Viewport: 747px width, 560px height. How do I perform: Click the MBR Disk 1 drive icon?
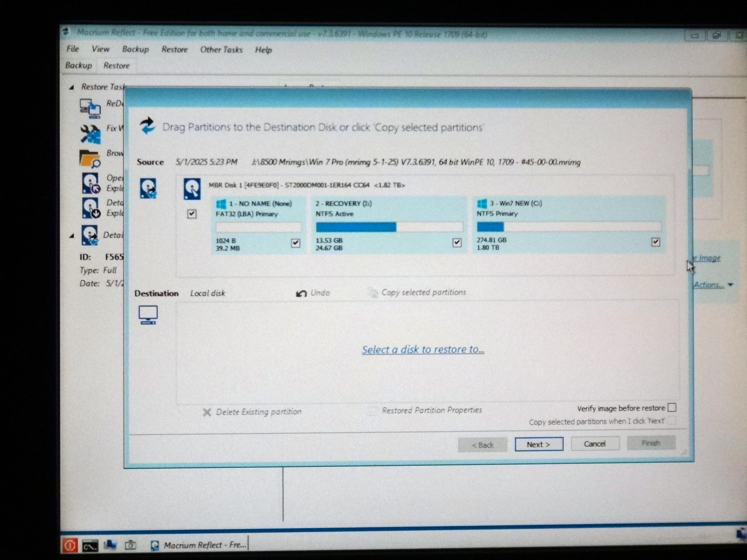click(x=192, y=189)
